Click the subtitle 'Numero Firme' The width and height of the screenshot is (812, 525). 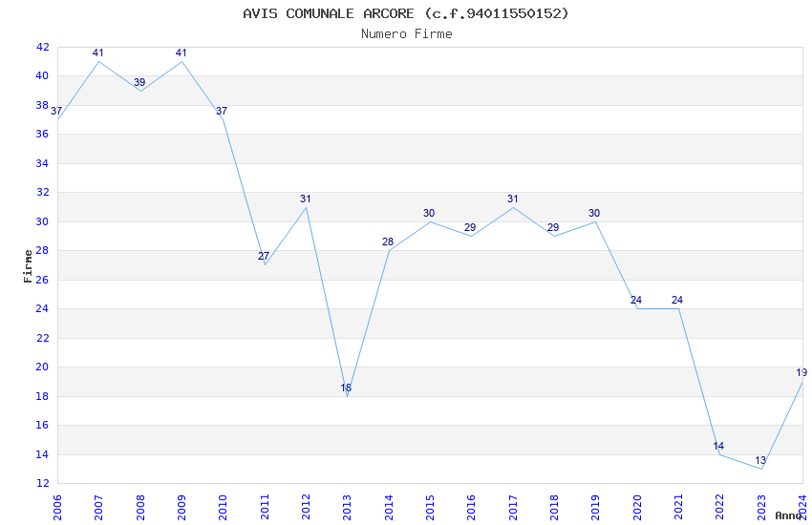(407, 34)
